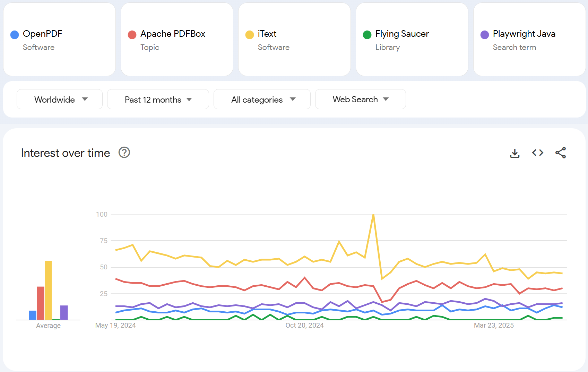Click the Topic label under Apache PDFBox
Viewport: 588px width, 372px height.
click(150, 47)
